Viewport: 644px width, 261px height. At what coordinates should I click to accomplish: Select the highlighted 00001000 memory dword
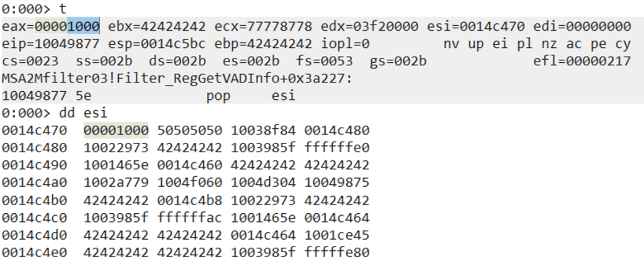116,131
